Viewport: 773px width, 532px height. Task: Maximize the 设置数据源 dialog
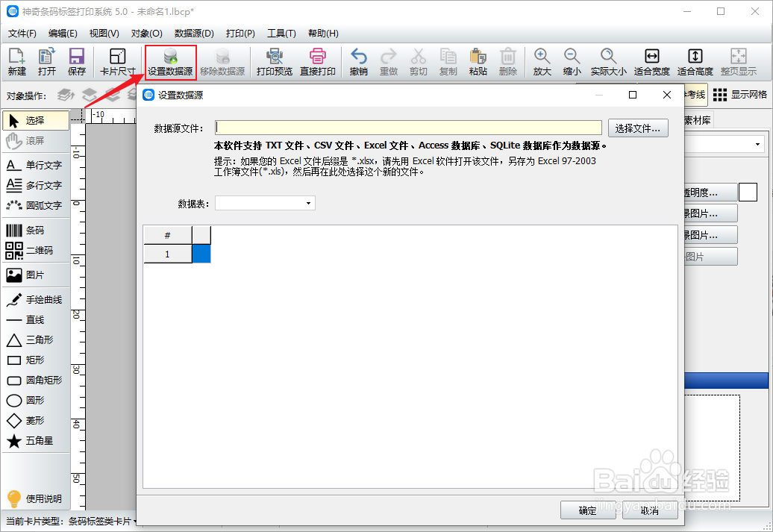tap(633, 95)
